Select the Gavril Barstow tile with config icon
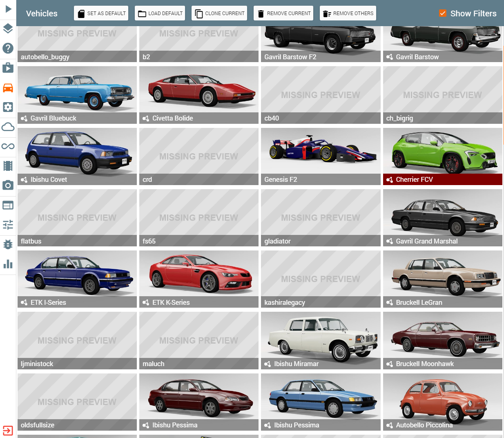This screenshot has height=438, width=504. point(443,44)
